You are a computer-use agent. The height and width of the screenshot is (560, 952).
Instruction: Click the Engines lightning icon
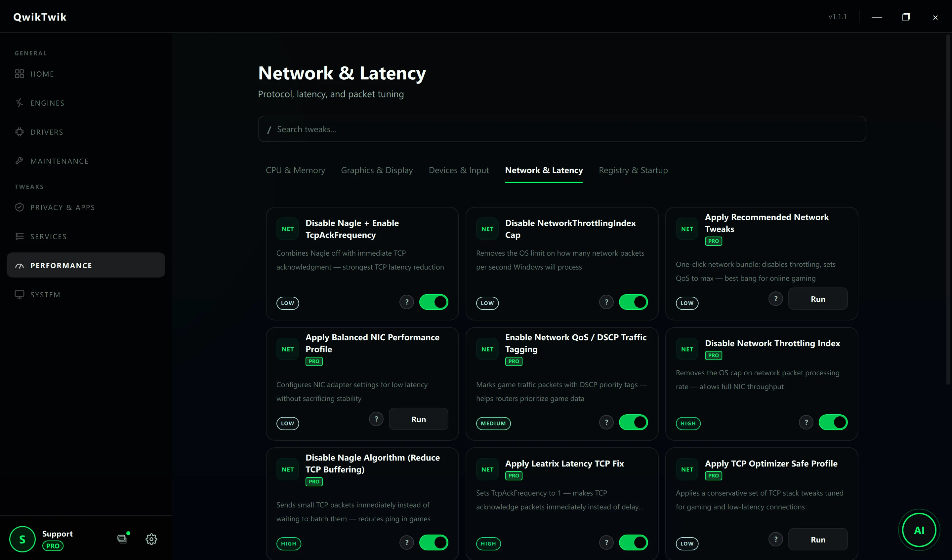(19, 103)
